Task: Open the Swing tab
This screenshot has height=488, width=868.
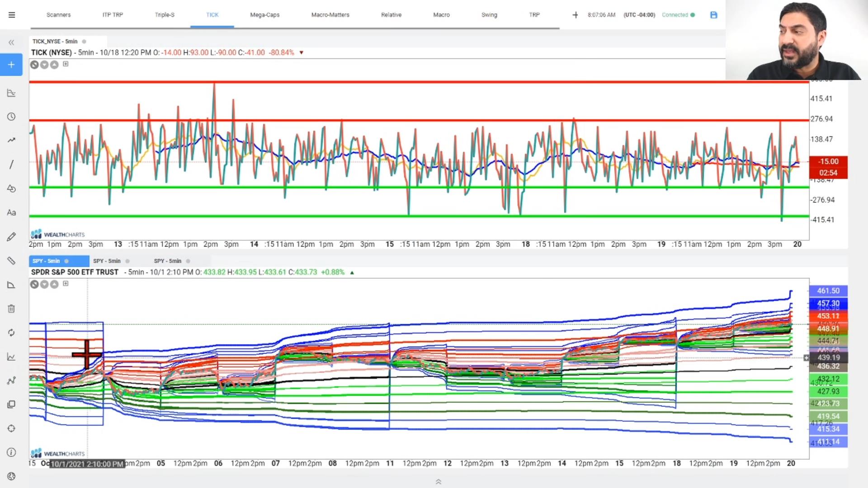Action: (x=489, y=15)
